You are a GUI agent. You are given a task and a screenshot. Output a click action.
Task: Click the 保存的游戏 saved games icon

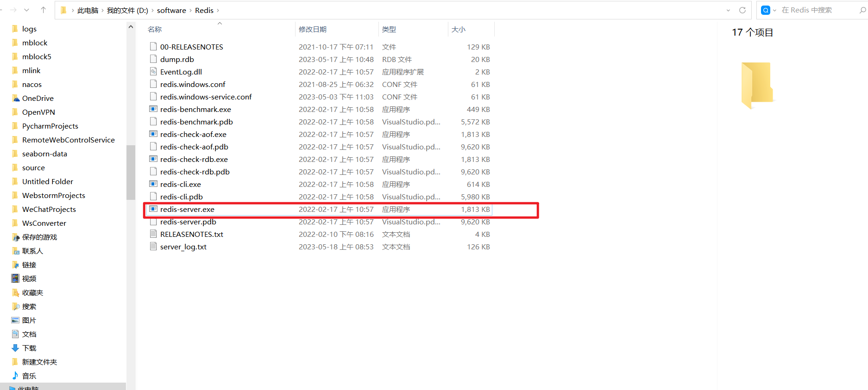(x=15, y=237)
